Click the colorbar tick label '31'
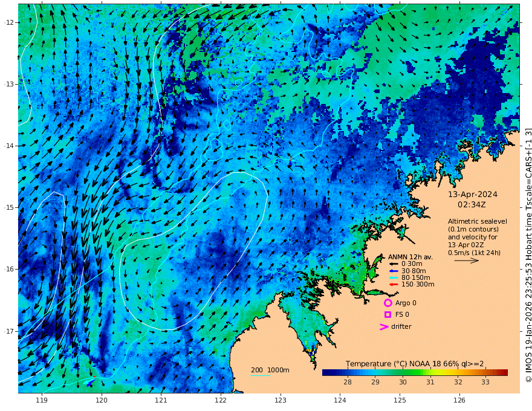The width and height of the screenshot is (532, 411). [430, 382]
